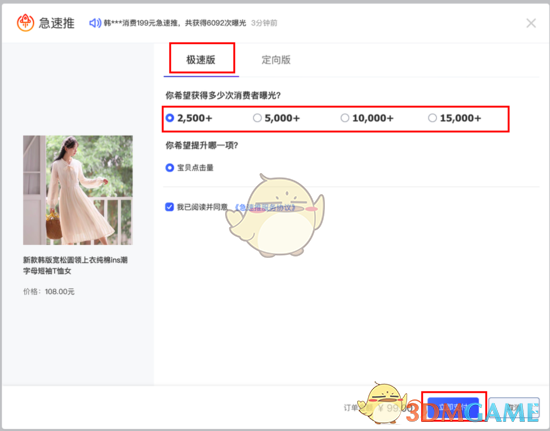Click the scrolling notice about 6092次曝光
This screenshot has height=431, width=550.
[175, 23]
